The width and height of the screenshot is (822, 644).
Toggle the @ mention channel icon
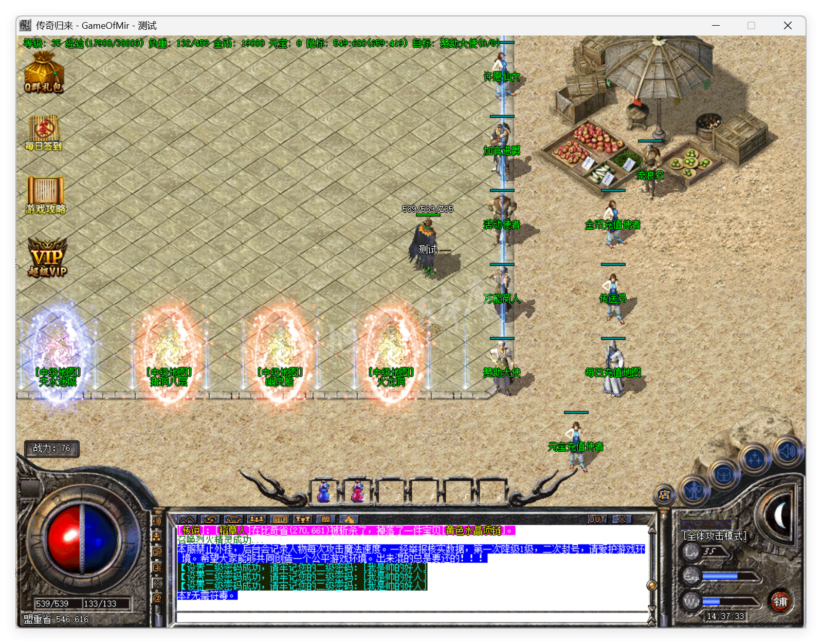157,598
